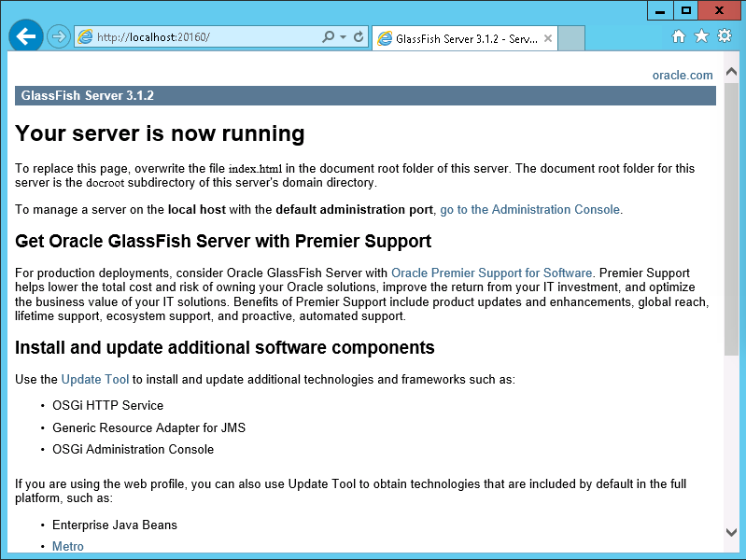Click the search magnifier in address bar
746x560 pixels.
click(x=328, y=37)
